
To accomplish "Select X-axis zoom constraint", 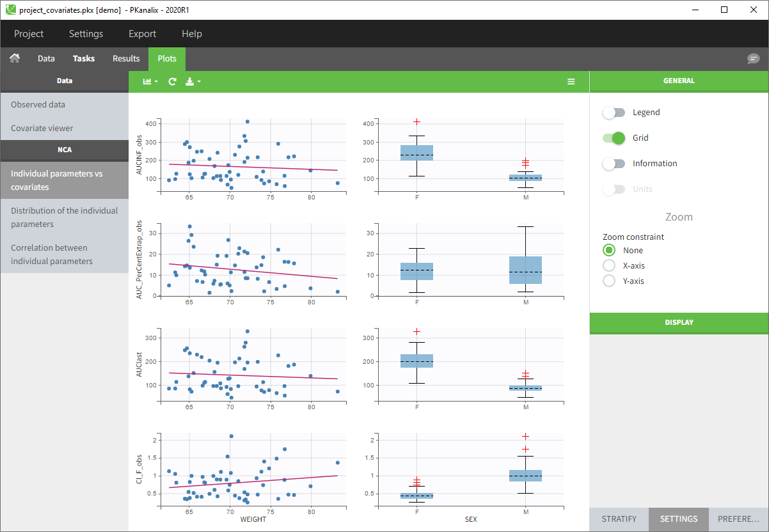I will point(609,265).
